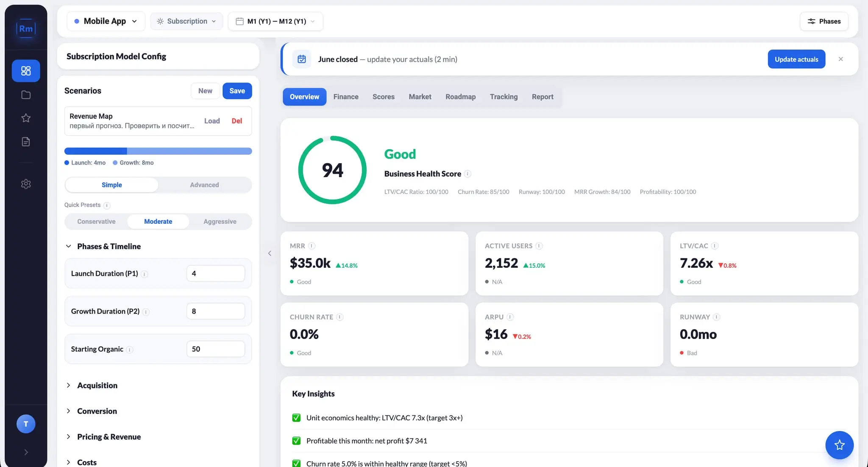The image size is (868, 467).
Task: Click the Launch segment of phase bar
Action: (95, 151)
